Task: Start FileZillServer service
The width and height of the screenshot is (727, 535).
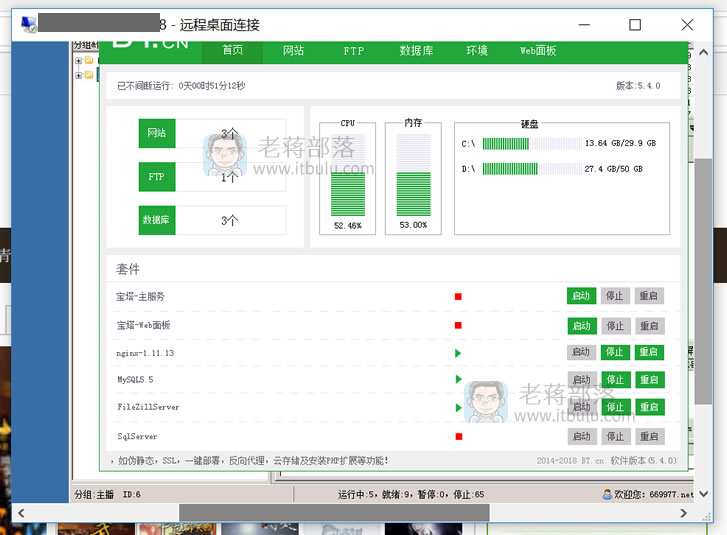Action: pos(582,407)
